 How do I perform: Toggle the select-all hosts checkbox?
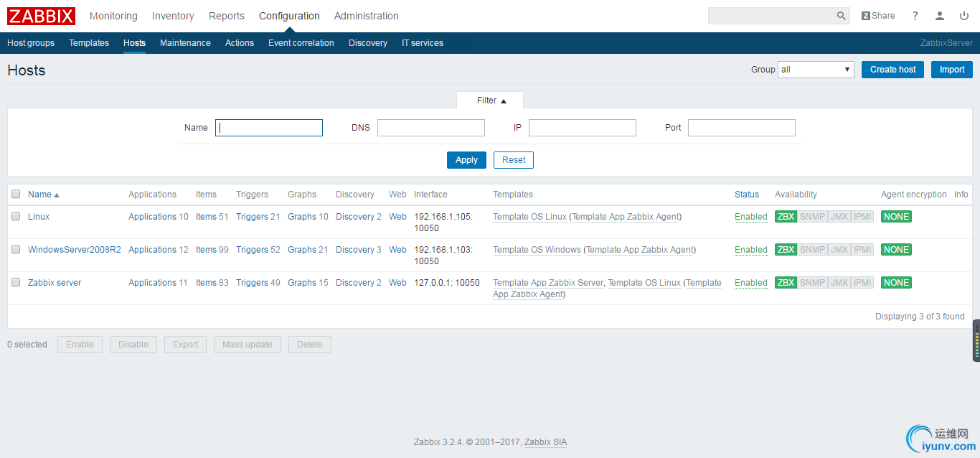(x=16, y=194)
